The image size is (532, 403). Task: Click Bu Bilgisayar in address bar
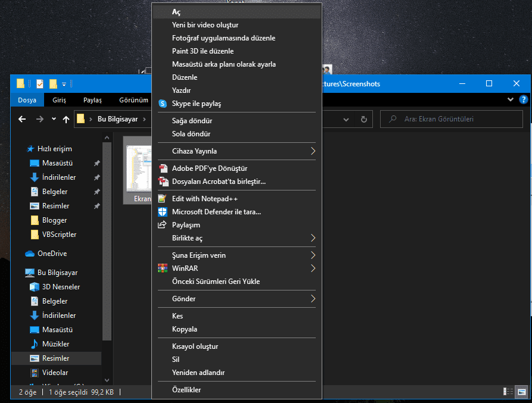point(118,119)
